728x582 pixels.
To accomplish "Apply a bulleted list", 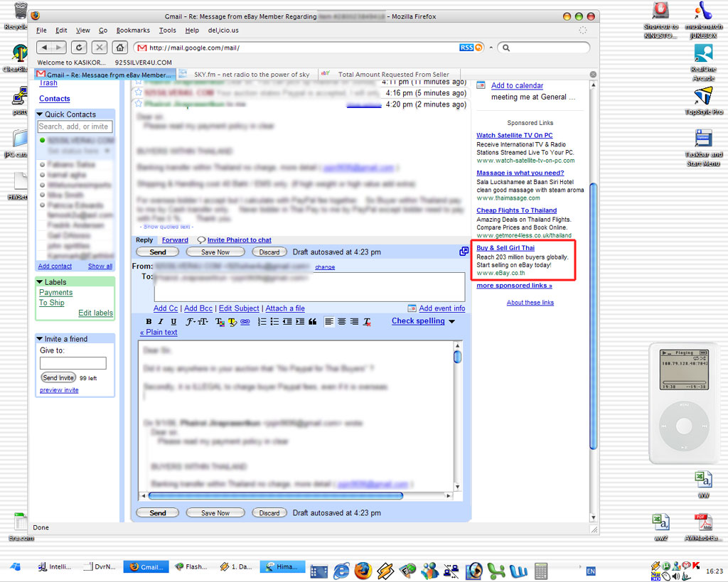I will point(274,322).
